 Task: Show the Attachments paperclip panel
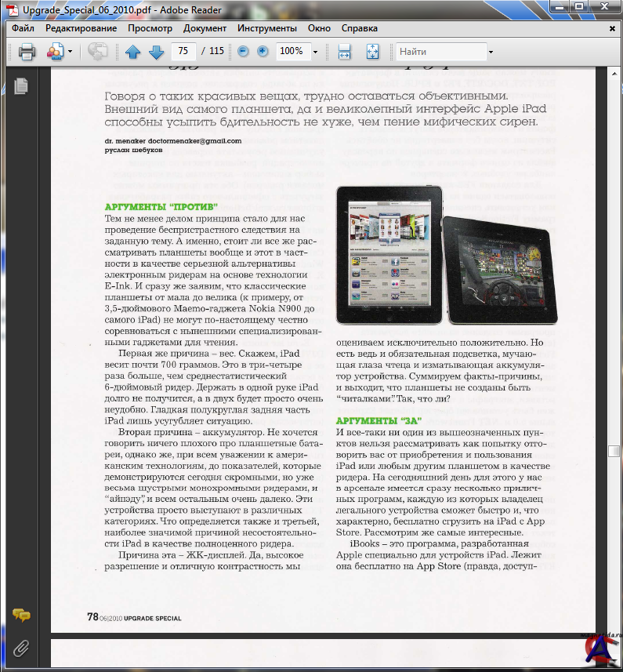(21, 648)
